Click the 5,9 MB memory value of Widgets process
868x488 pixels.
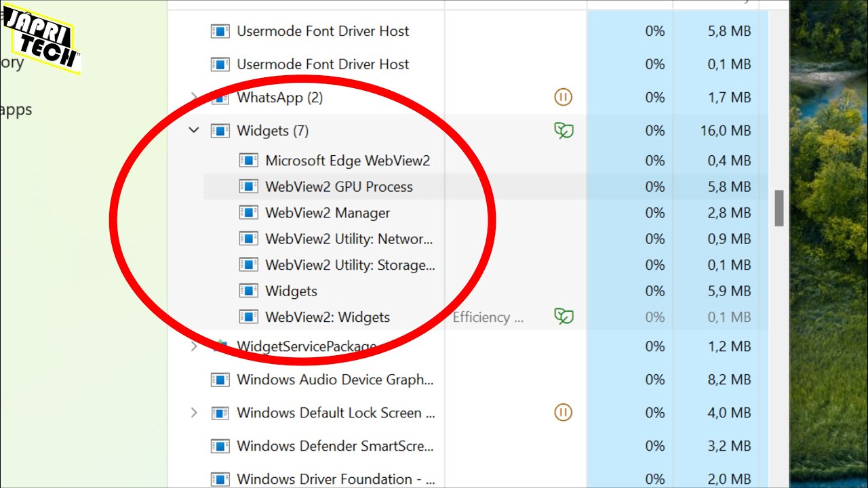[x=730, y=291]
